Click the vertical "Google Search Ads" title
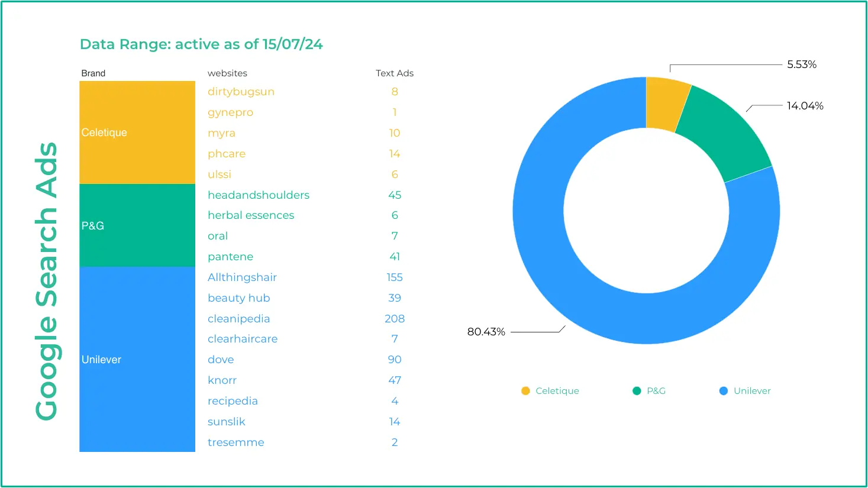The height and width of the screenshot is (488, 868). point(46,282)
